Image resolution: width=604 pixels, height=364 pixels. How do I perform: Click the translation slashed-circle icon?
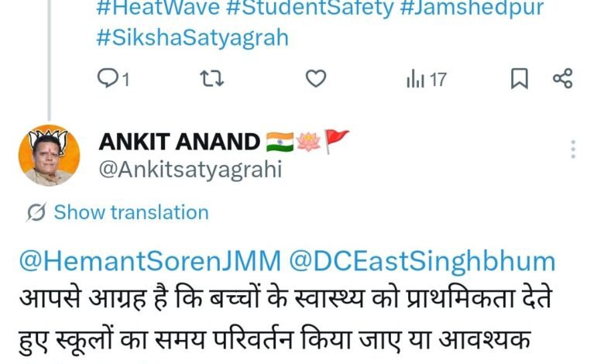(36, 212)
